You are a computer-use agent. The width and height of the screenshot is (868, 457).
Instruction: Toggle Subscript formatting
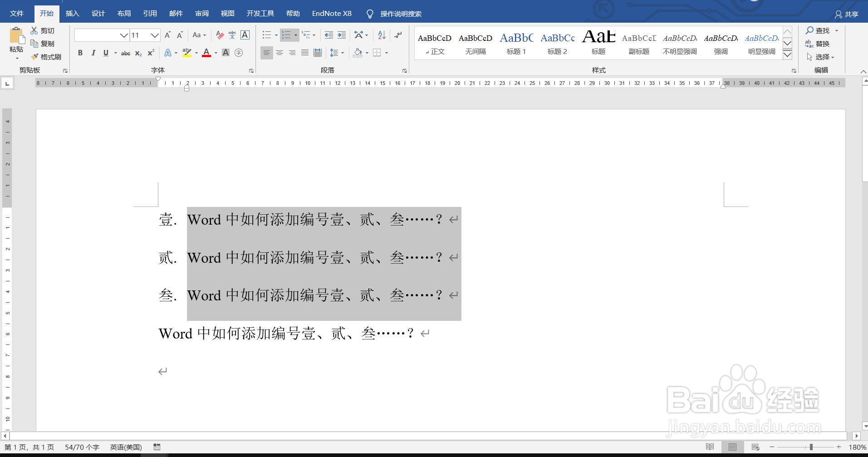[138, 53]
